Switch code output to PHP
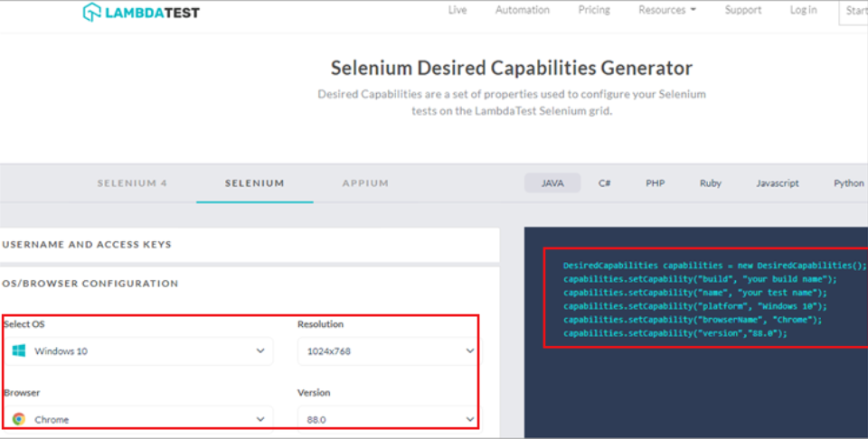This screenshot has width=868, height=439. pyautogui.click(x=655, y=183)
